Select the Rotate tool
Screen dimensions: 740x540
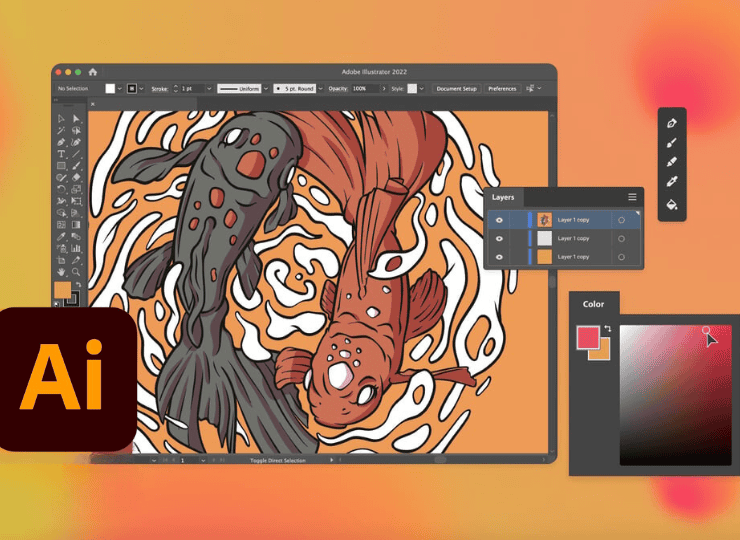[x=61, y=189]
